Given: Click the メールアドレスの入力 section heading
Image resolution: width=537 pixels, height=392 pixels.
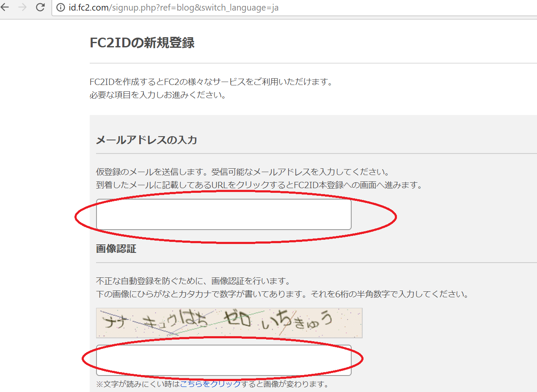Looking at the screenshot, I should tap(146, 140).
